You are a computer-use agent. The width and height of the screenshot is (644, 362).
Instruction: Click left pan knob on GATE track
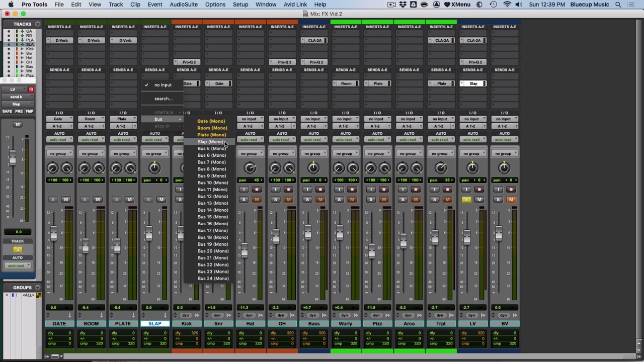(52, 168)
